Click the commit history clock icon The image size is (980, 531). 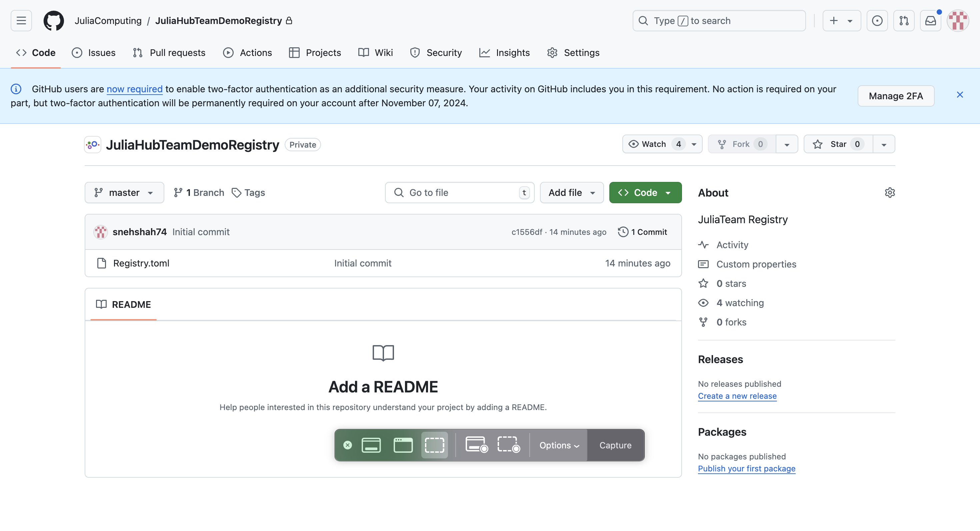[623, 232]
